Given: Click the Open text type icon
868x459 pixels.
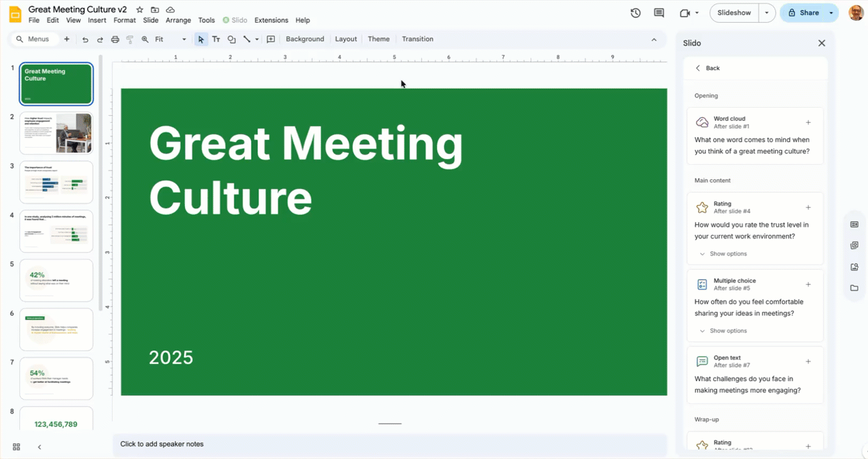Looking at the screenshot, I should (x=702, y=362).
